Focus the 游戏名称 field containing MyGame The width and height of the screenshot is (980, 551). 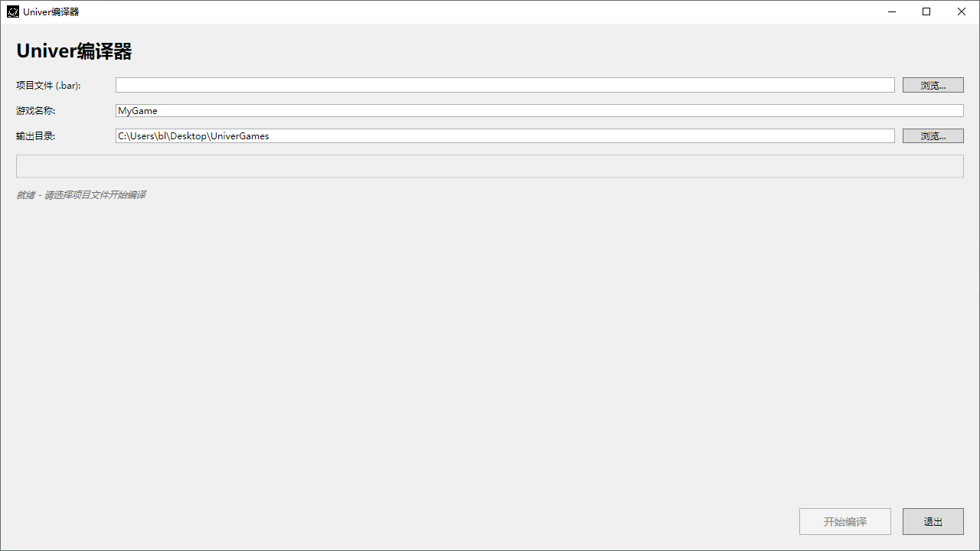(x=539, y=111)
